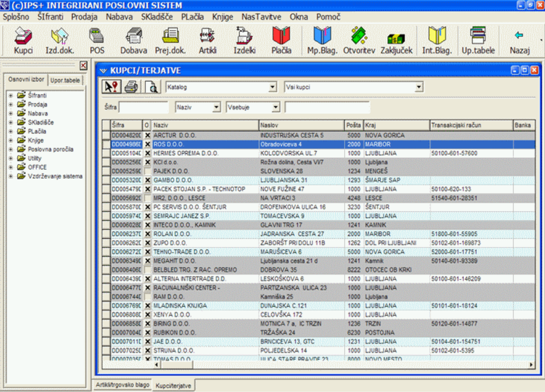Screen dimensions: 545x392
Task: Open the Pomoč menu
Action: point(328,17)
